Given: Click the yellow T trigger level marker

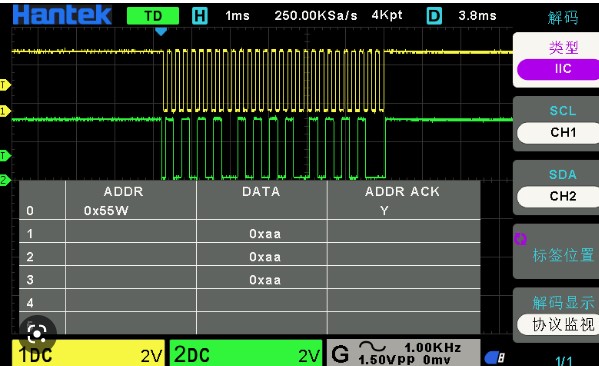Looking at the screenshot, I should (x=5, y=85).
